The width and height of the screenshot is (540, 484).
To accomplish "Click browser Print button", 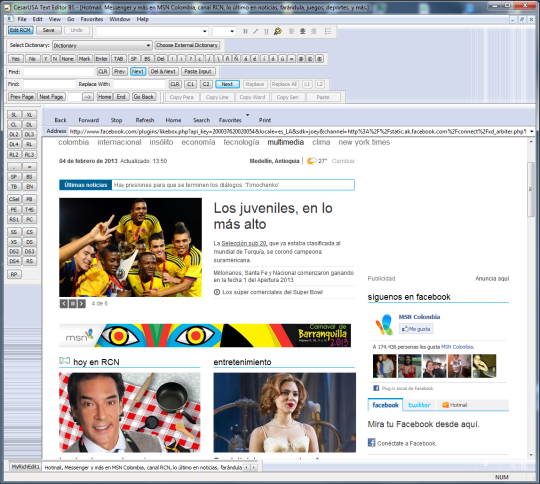I will click(265, 120).
